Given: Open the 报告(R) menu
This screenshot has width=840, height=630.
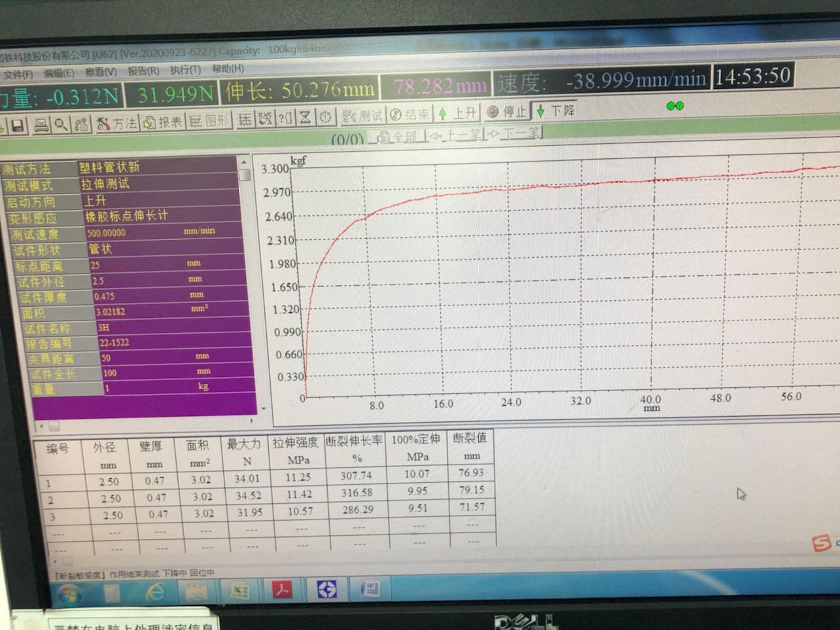Looking at the screenshot, I should pyautogui.click(x=143, y=71).
